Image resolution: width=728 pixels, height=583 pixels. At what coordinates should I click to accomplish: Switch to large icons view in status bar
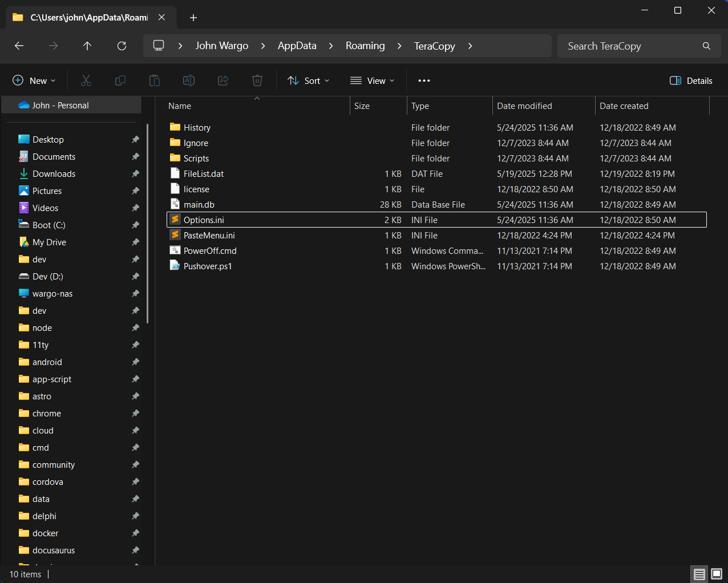[715, 574]
